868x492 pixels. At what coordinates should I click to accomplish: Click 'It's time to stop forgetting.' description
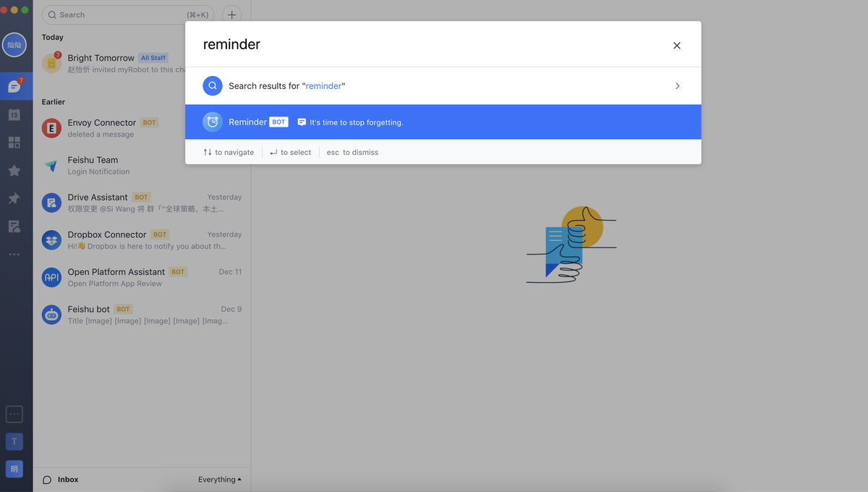coord(357,123)
